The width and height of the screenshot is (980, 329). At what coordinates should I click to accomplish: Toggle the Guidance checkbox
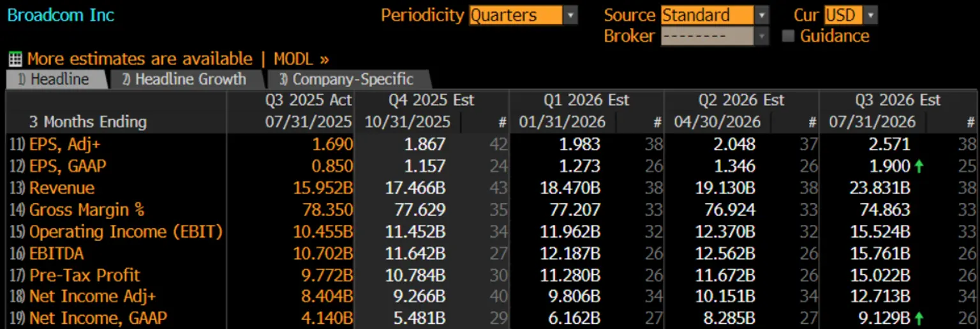pos(789,36)
